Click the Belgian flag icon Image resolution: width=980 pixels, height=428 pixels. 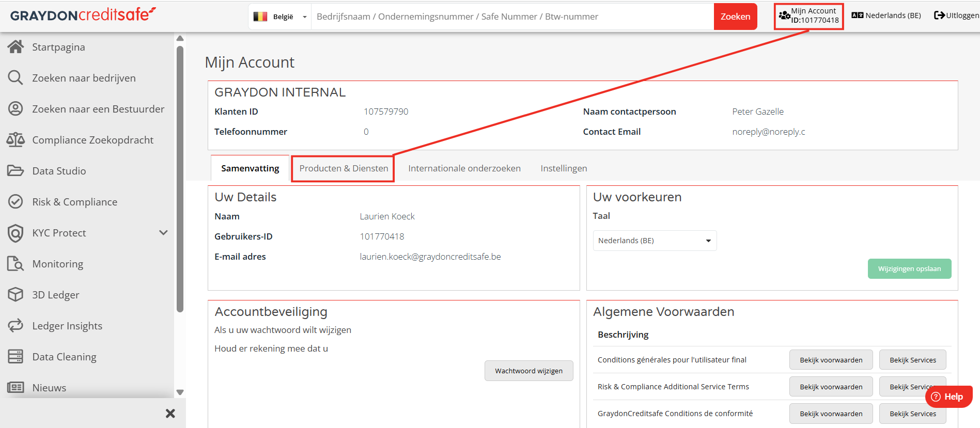260,17
